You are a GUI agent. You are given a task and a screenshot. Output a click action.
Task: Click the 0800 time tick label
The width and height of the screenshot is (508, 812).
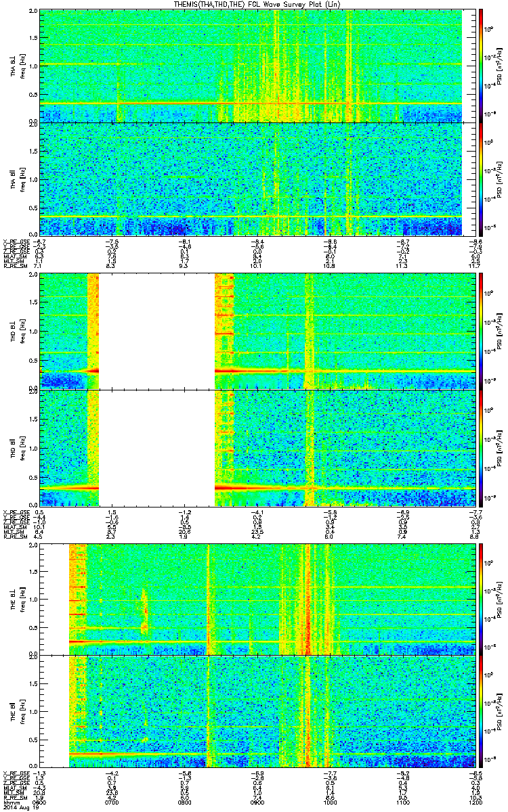[185, 803]
